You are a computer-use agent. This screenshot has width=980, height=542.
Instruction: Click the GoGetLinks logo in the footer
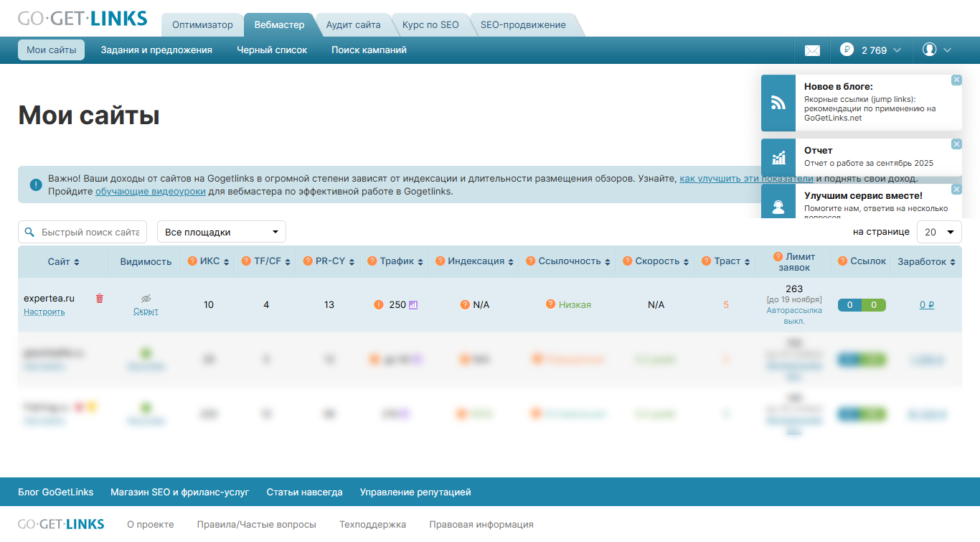pos(61,524)
